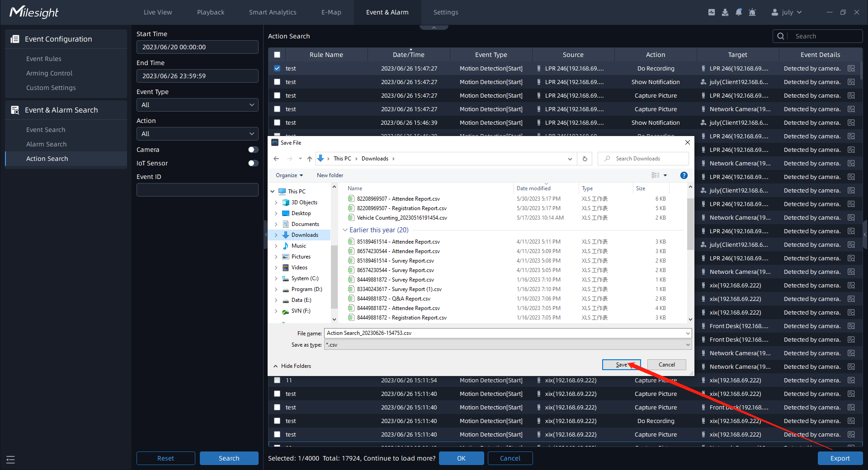Toggle the IoT Sensor switch
Screen dimensions: 868x470
(253, 163)
